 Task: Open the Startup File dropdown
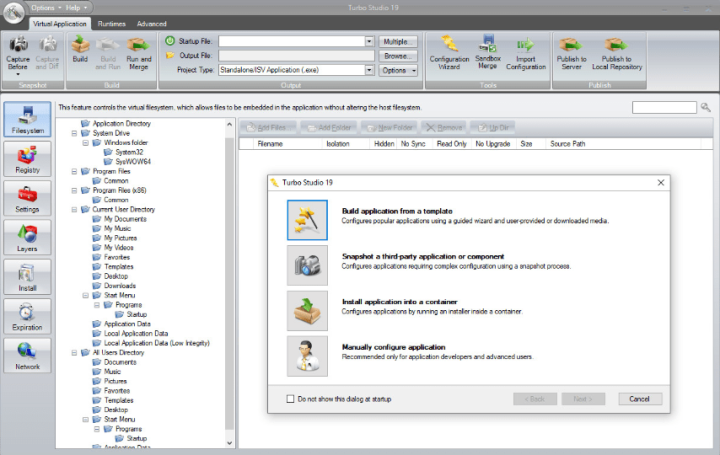(x=370, y=41)
